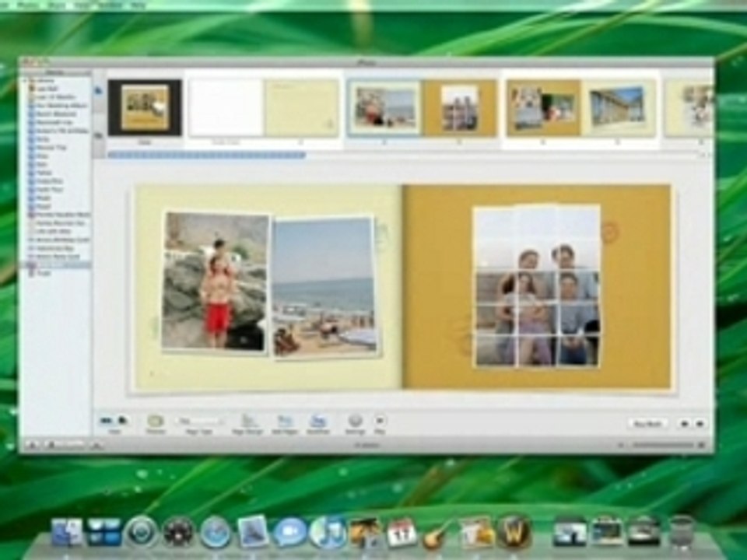Click the add album plus button

[x=33, y=445]
